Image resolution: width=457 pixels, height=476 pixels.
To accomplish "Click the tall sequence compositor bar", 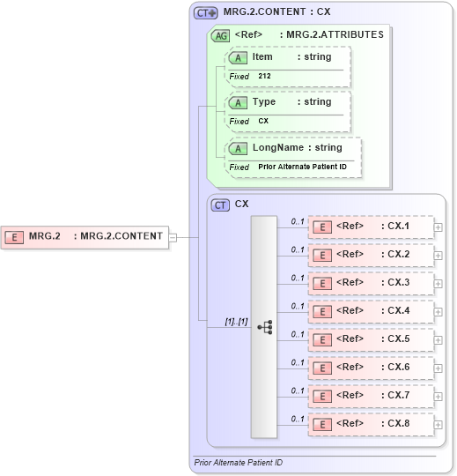I will [264, 327].
